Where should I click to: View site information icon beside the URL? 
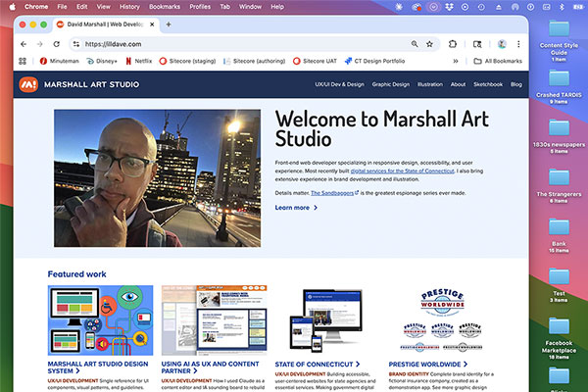tap(75, 44)
